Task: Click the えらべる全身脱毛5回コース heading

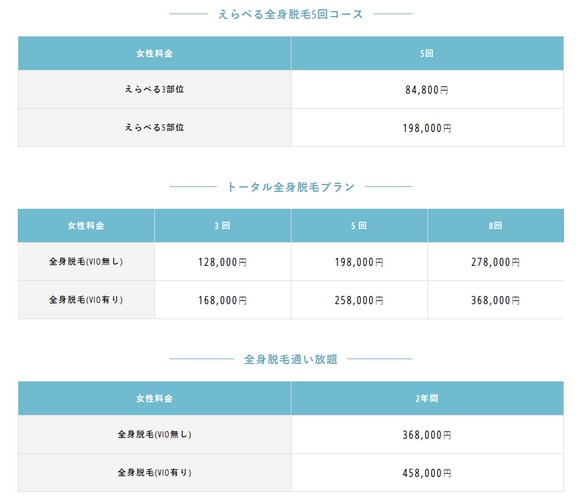Action: pyautogui.click(x=290, y=14)
